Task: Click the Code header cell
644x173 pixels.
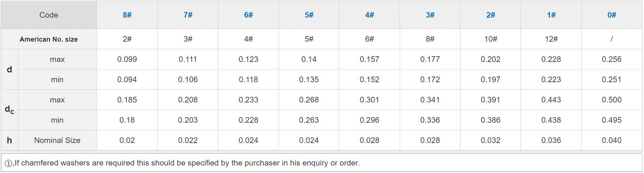Action: point(49,15)
